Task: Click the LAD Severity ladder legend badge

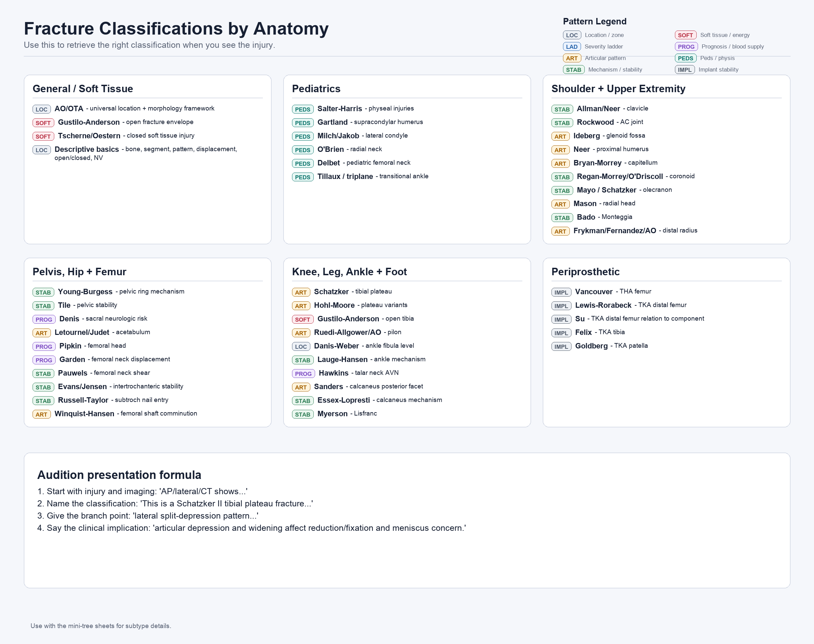Action: tap(572, 47)
